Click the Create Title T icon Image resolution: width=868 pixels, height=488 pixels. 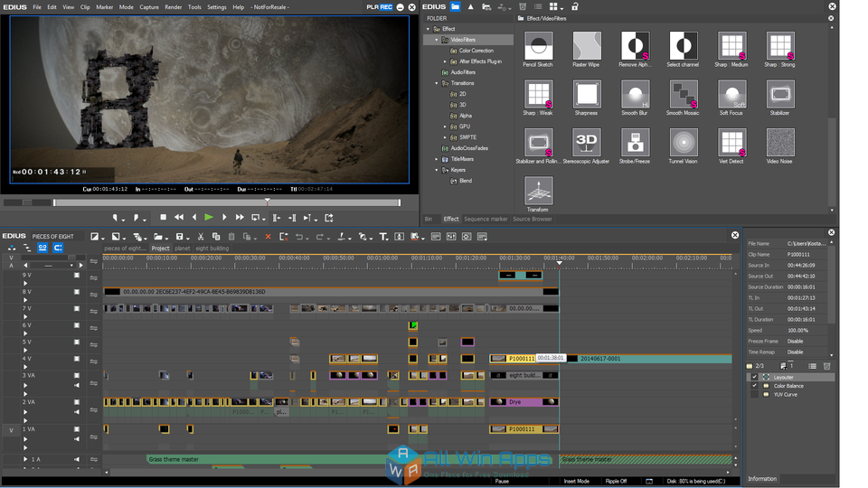(x=383, y=237)
